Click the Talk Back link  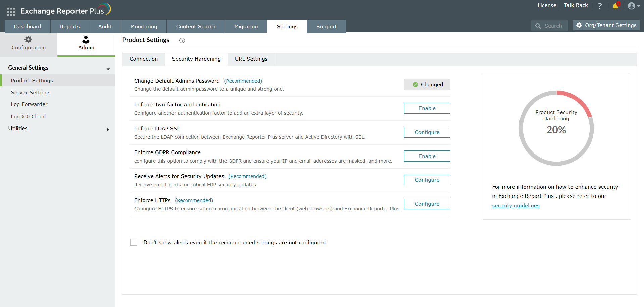point(576,5)
